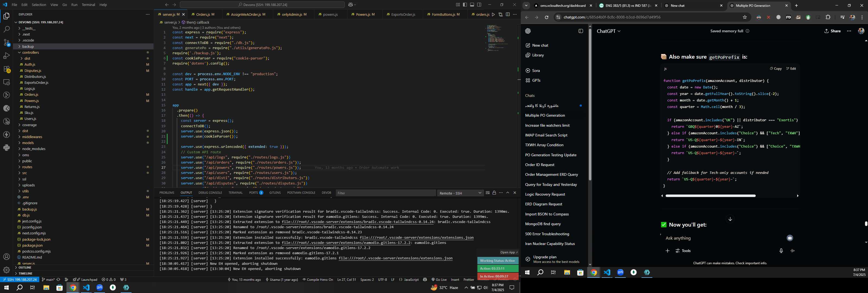This screenshot has width=868, height=293.
Task: Open the Remote - SSH output channel dropdown
Action: click(x=460, y=193)
